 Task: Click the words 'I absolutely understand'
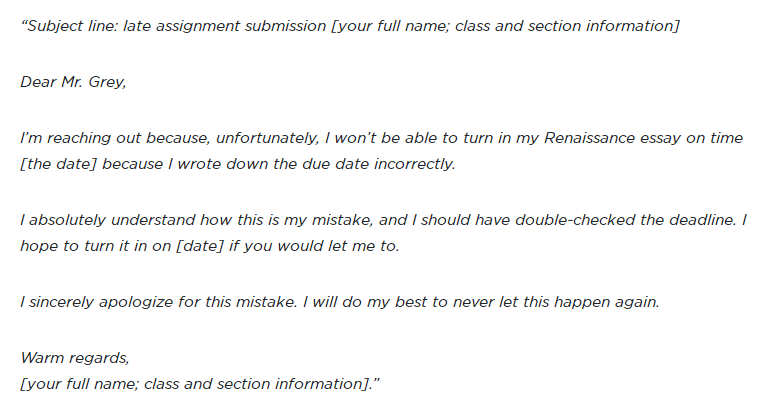click(108, 220)
